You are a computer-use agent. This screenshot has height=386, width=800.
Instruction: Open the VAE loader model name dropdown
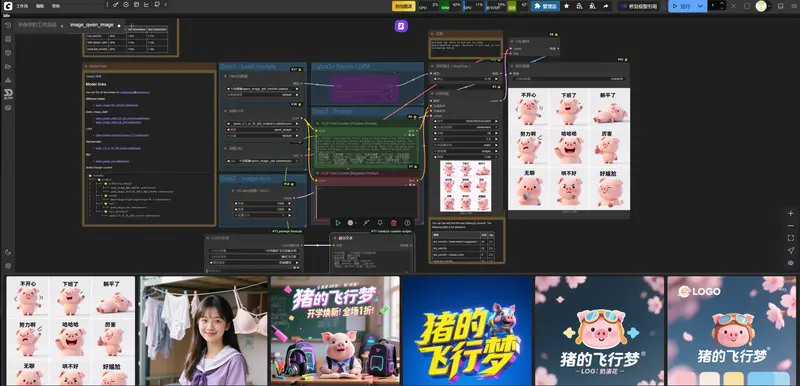click(262, 161)
